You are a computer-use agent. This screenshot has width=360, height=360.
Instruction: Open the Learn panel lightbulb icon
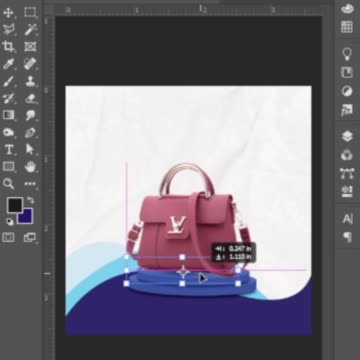click(x=347, y=54)
